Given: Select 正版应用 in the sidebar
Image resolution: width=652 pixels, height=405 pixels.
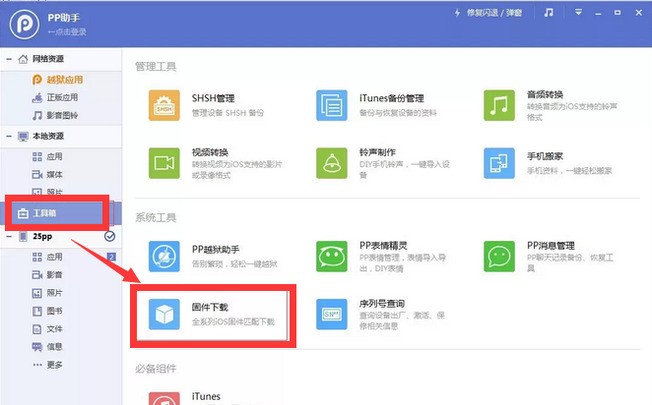Looking at the screenshot, I should click(55, 97).
